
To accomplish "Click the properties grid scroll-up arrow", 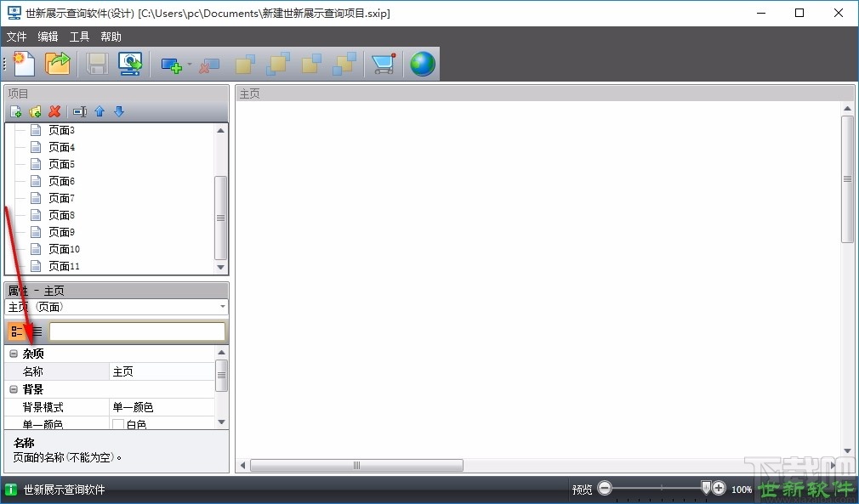I will coord(221,353).
